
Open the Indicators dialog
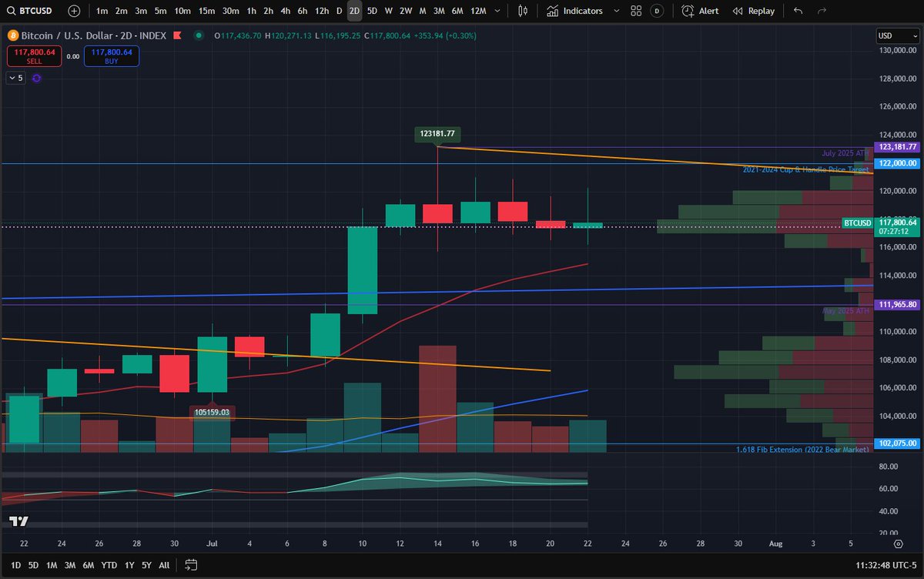tap(575, 11)
